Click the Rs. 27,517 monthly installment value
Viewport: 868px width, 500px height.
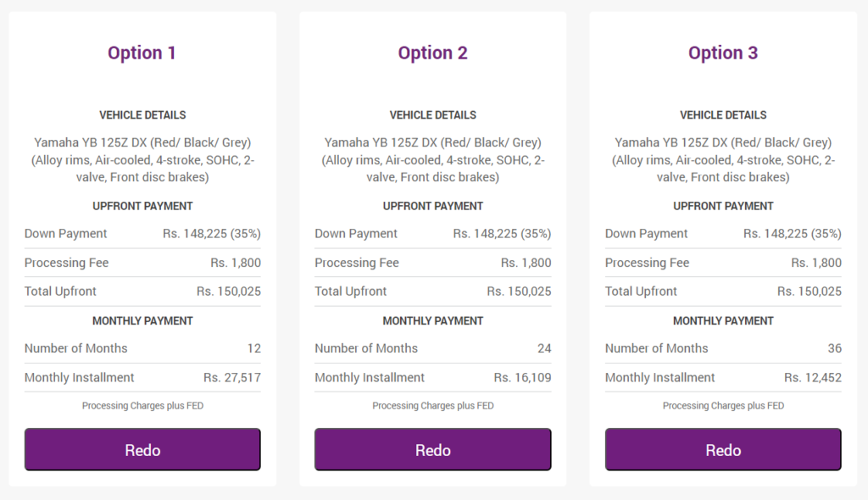(x=232, y=378)
